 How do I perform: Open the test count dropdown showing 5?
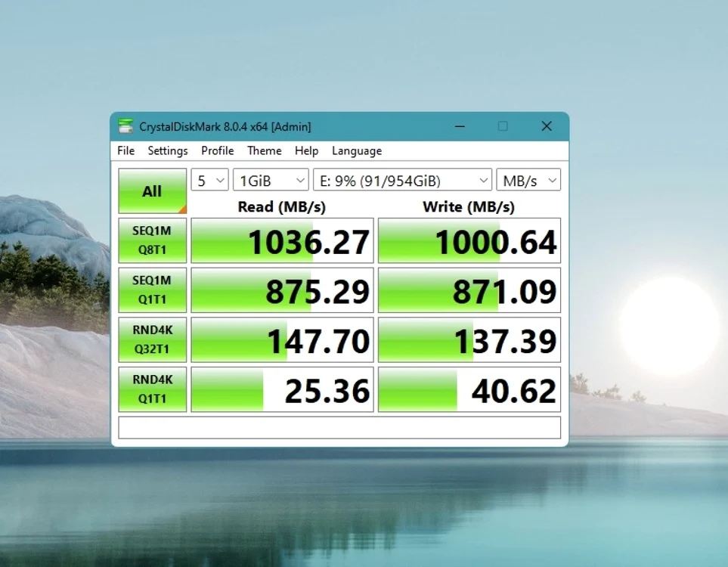(210, 180)
